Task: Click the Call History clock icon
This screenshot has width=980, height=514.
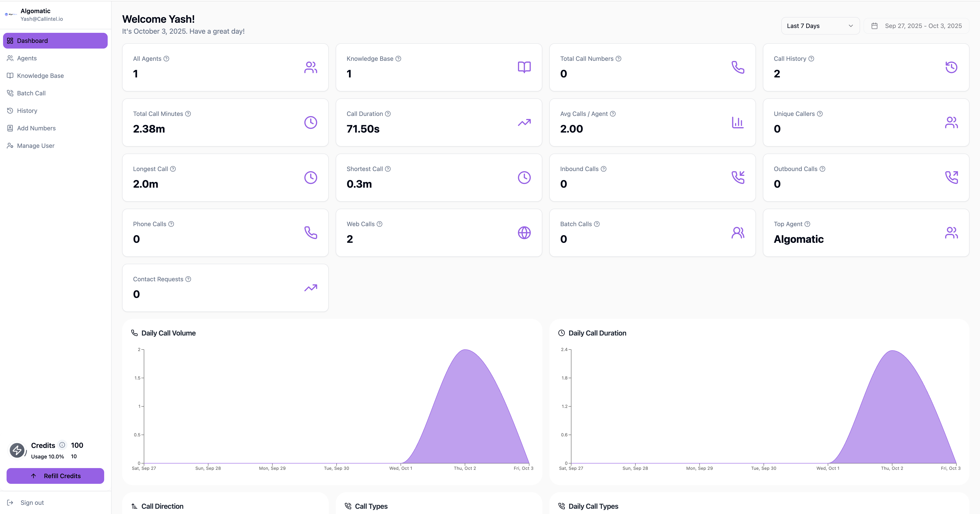Action: pos(951,67)
